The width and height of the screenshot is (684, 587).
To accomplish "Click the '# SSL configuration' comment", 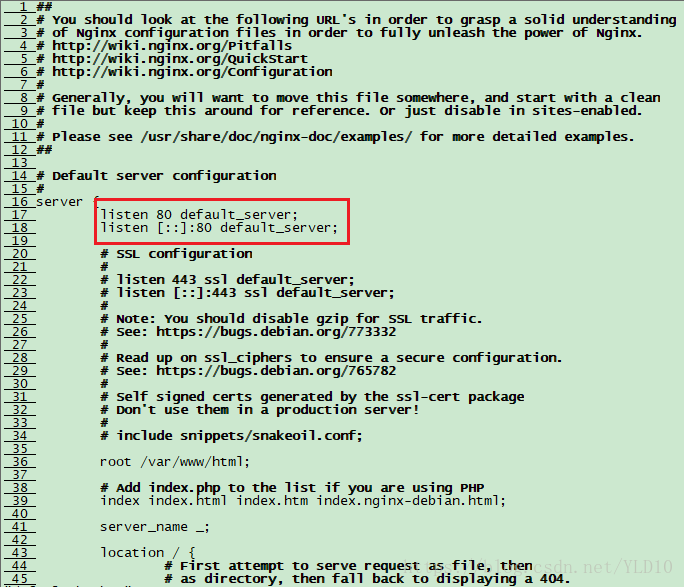I will tap(176, 254).
